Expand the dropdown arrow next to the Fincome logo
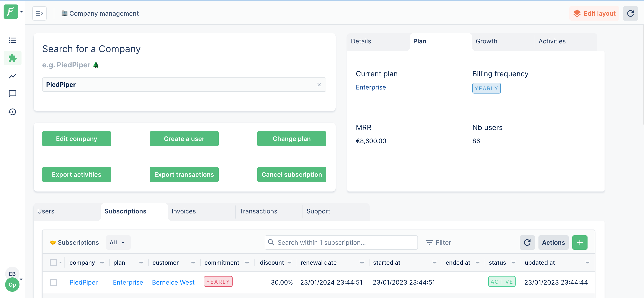Screen dimensions: 644x298 22,12
